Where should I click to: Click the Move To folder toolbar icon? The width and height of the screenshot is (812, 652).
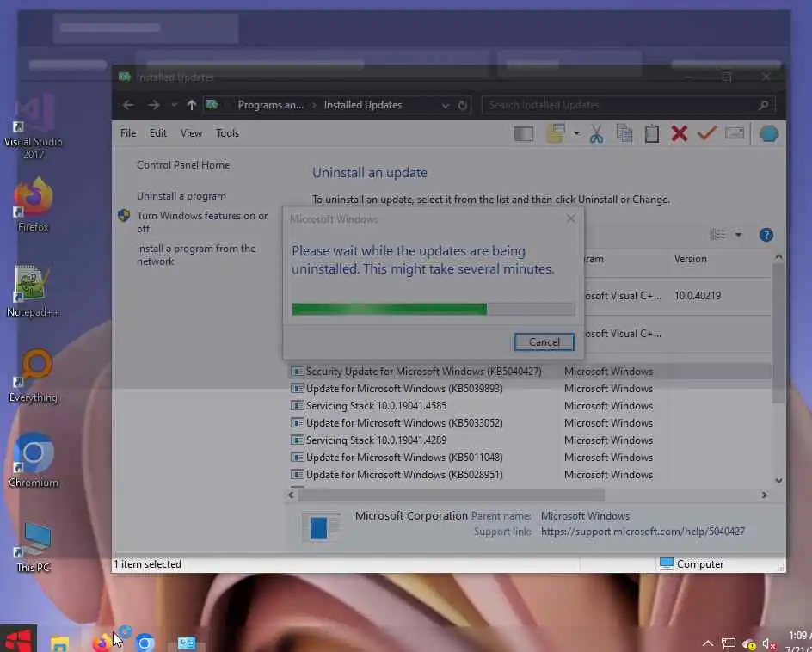click(x=556, y=133)
